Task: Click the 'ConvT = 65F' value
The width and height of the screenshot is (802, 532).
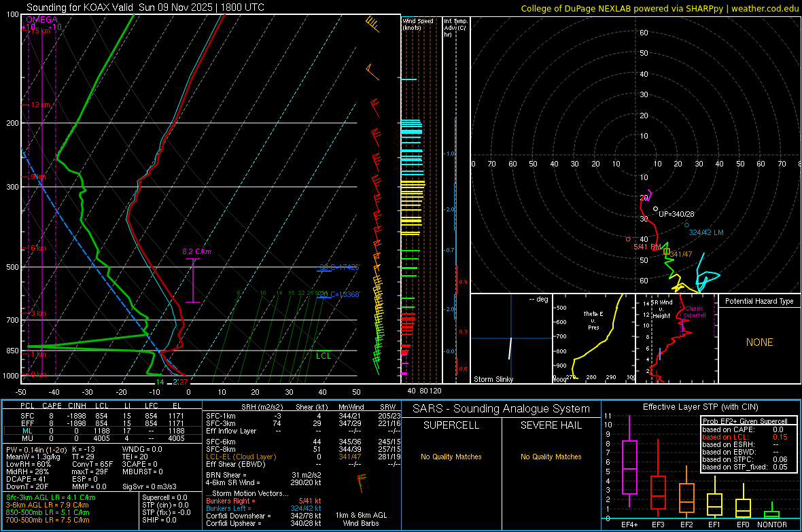Action: coord(92,464)
